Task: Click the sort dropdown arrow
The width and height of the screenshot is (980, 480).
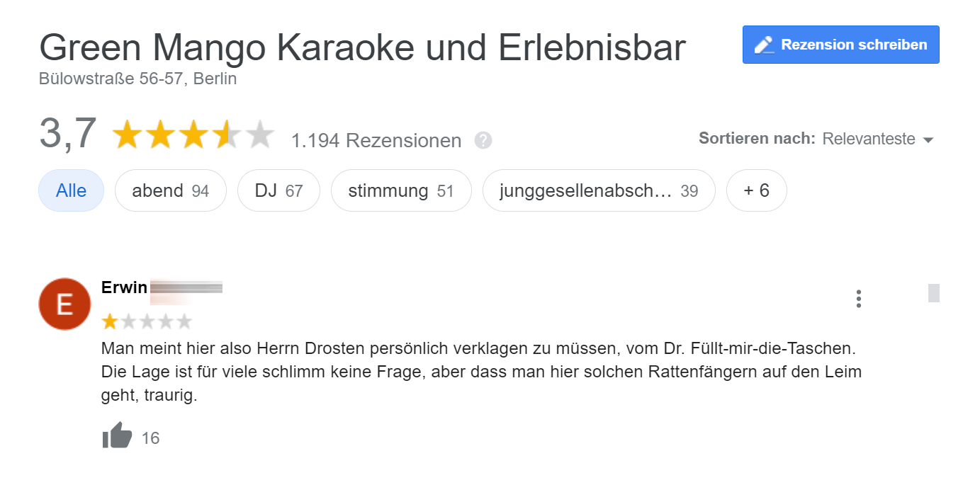Action: pyautogui.click(x=928, y=140)
